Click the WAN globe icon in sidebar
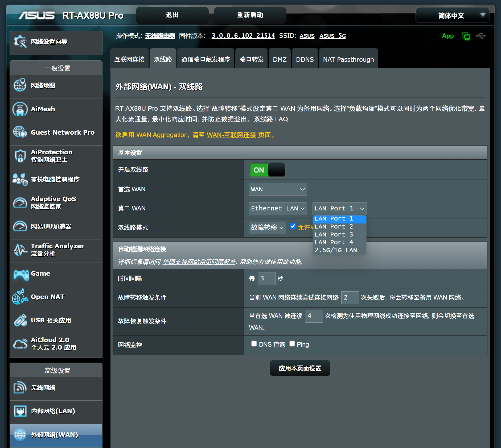501x448 pixels. [20, 435]
